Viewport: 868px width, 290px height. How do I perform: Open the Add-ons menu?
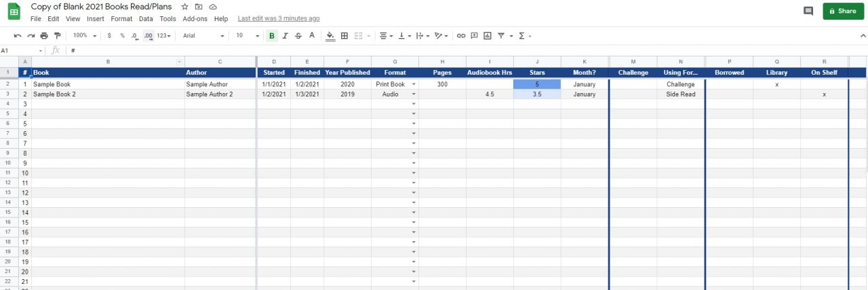point(195,19)
